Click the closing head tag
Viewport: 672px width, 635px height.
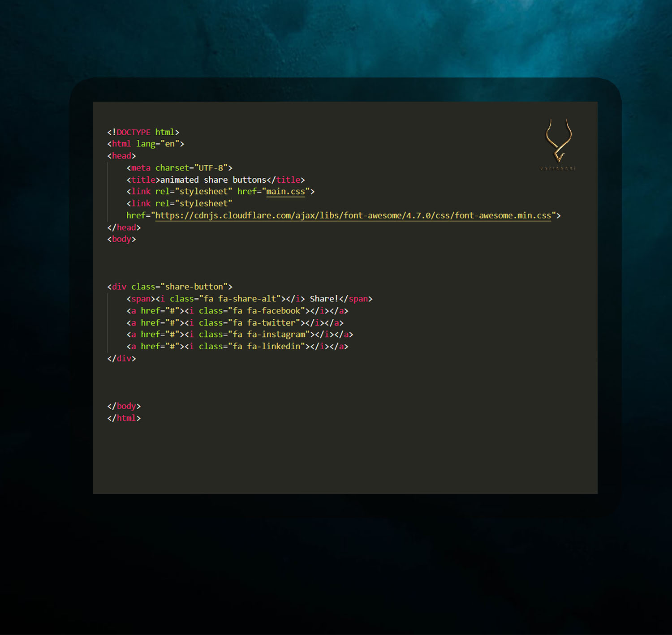coord(124,227)
